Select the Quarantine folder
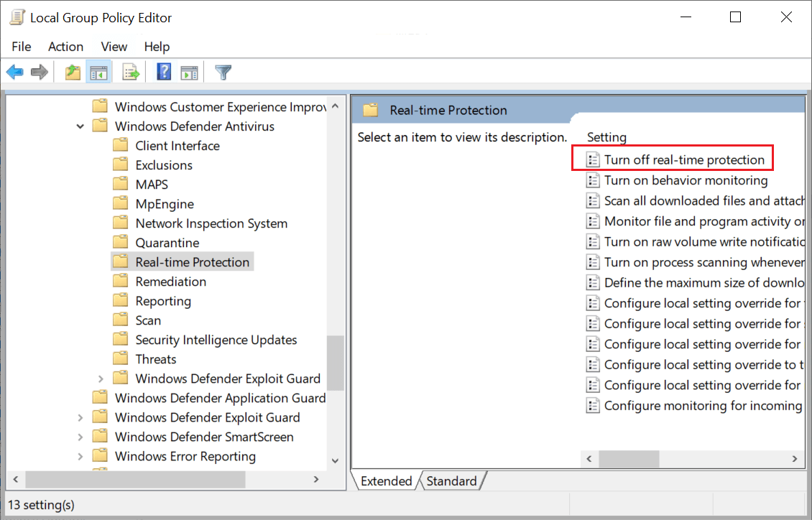812x520 pixels. coord(167,242)
